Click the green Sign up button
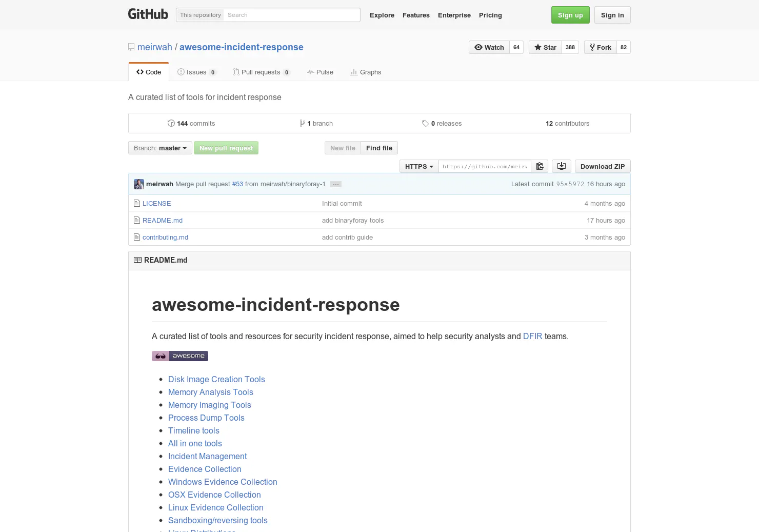This screenshot has height=532, width=759. [x=570, y=15]
